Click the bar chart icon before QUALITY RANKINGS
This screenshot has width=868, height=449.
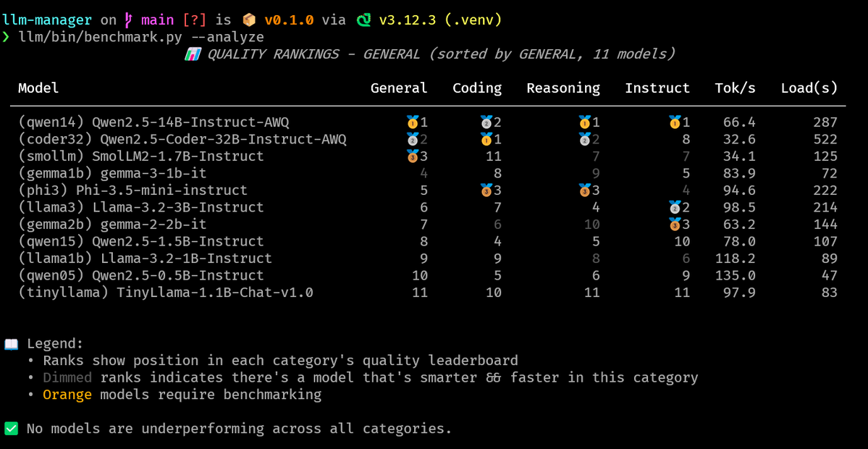(x=192, y=54)
